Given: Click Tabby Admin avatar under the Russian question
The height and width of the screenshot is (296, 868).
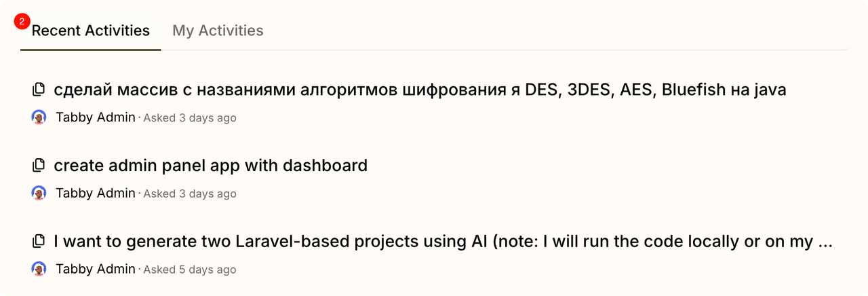Looking at the screenshot, I should (x=39, y=117).
